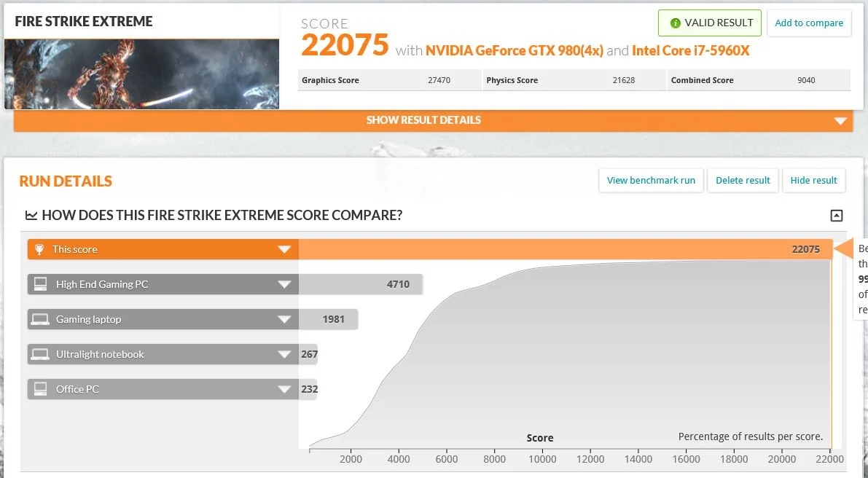Viewport: 868px width, 478px height.
Task: Click the Office PC score 232
Action: (310, 389)
